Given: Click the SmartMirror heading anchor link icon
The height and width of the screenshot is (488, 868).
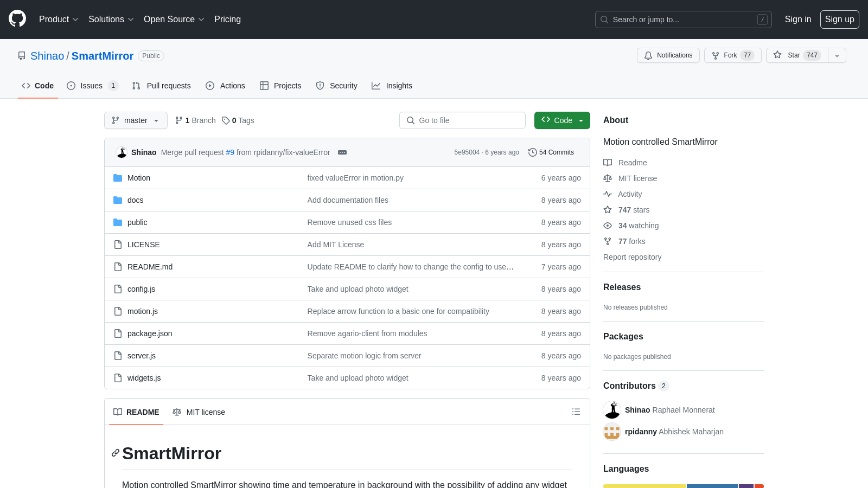Looking at the screenshot, I should 116,453.
